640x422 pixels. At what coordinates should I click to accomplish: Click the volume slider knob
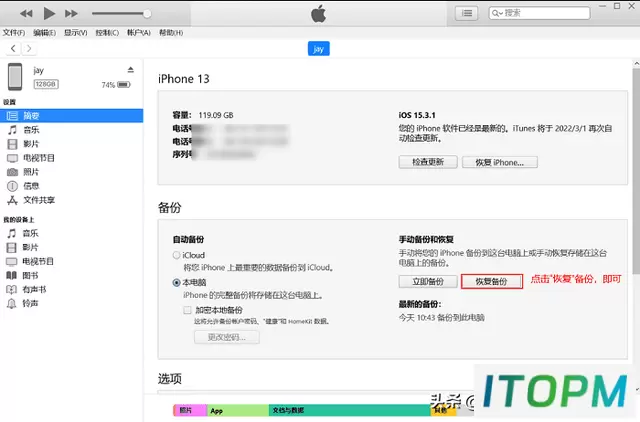tap(147, 14)
